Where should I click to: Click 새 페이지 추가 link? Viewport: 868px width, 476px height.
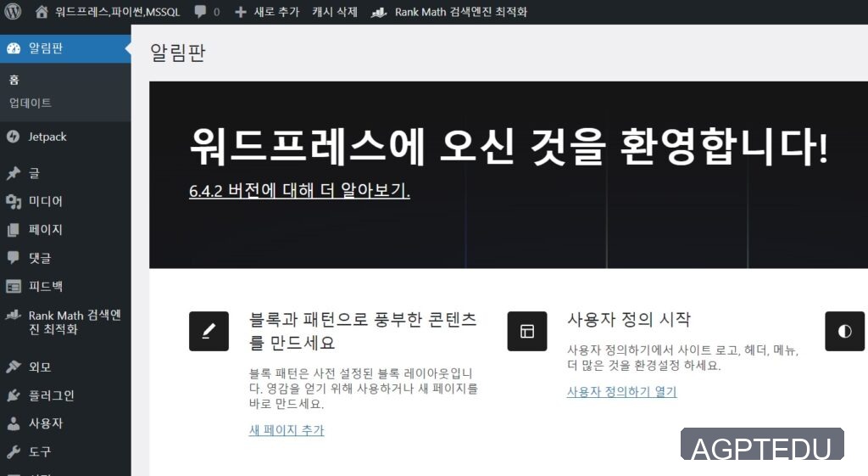click(287, 430)
